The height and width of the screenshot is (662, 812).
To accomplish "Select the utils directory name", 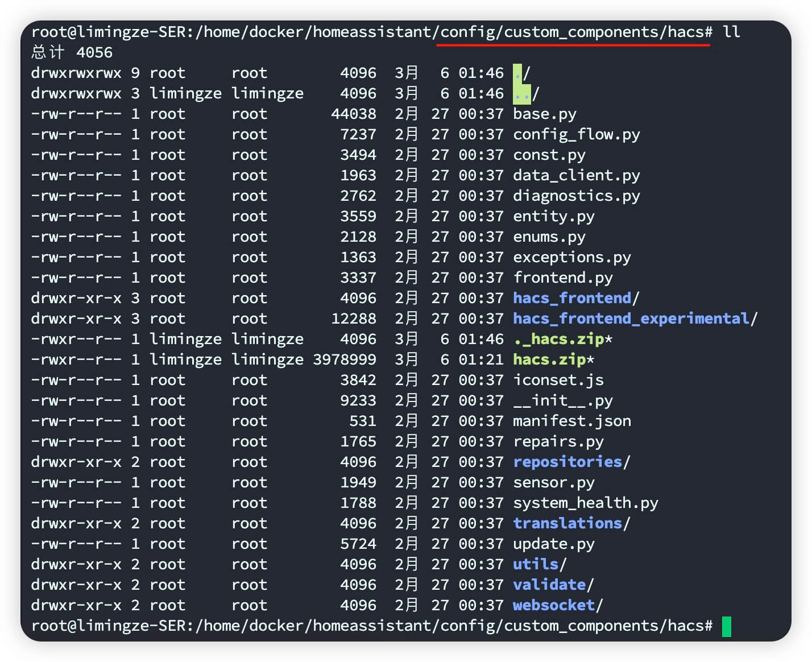I will 536,565.
